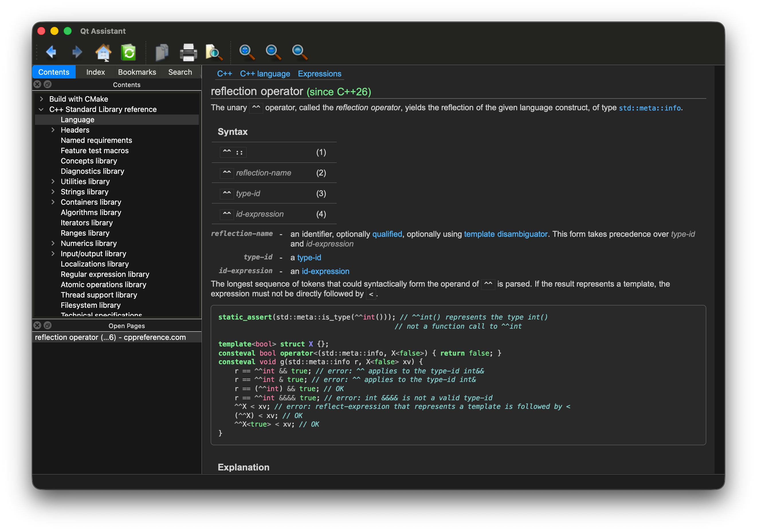Open the Concepts library entry
The image size is (757, 532).
[89, 161]
